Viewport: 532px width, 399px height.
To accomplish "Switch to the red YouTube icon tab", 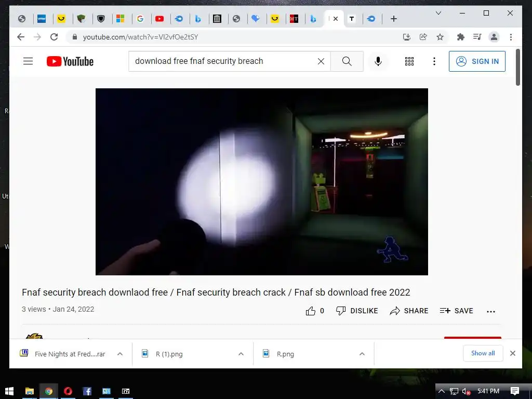I will [x=159, y=19].
